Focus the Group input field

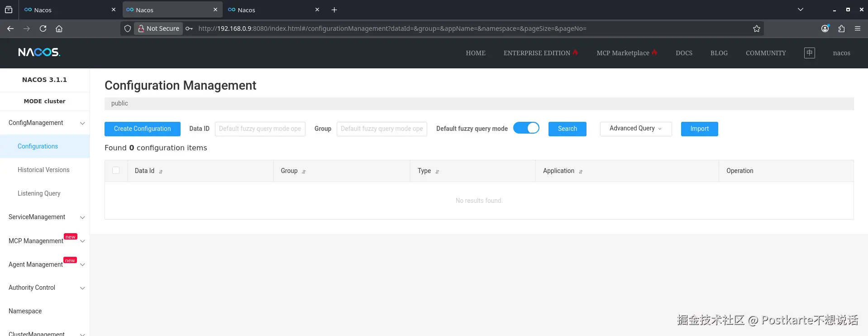pyautogui.click(x=382, y=129)
